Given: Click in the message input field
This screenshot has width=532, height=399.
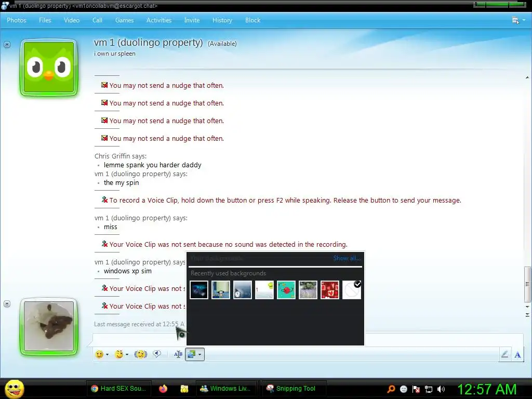Looking at the screenshot, I should (308, 340).
